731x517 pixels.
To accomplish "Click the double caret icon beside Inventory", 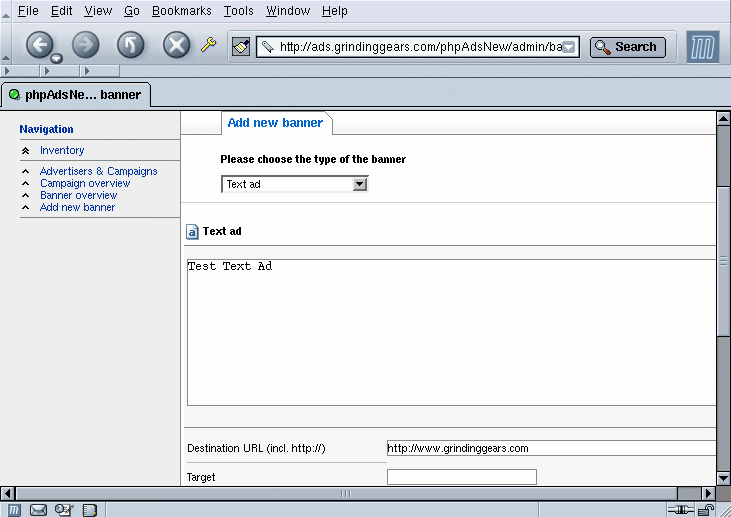I will [26, 151].
